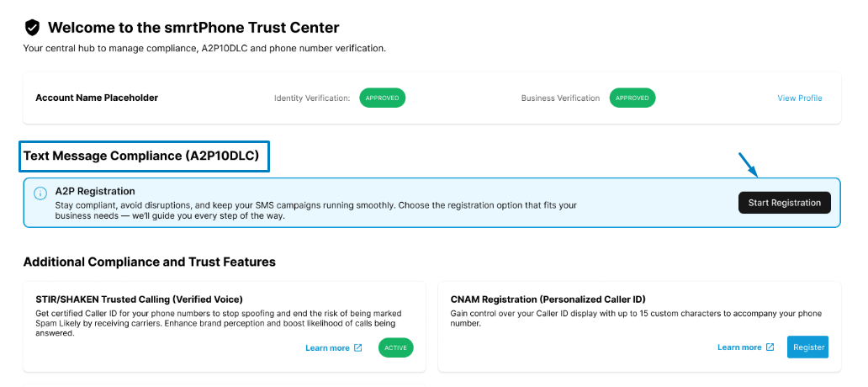Select the STIR/SHAKEN Trusted Calling card title
The width and height of the screenshot is (868, 387).
[139, 299]
